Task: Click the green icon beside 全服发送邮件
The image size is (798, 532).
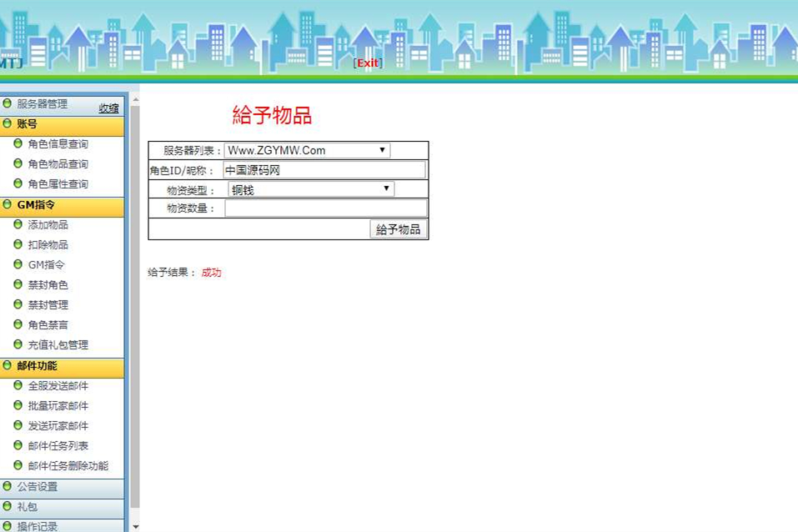Action: (18, 385)
